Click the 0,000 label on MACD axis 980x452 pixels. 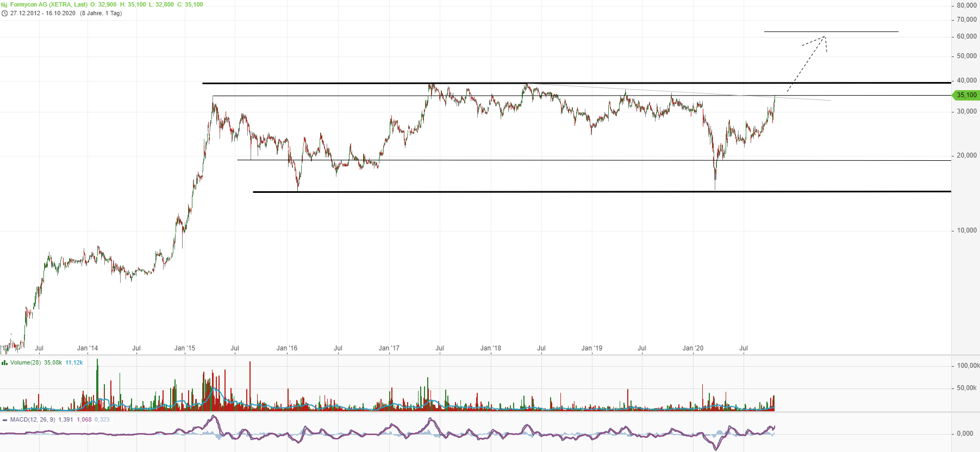tap(965, 434)
